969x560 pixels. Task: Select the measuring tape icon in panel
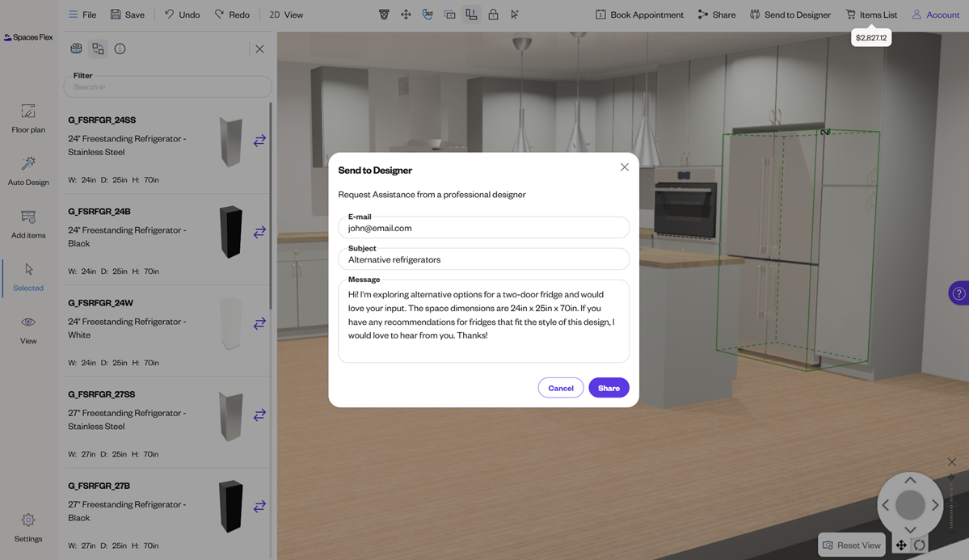pyautogui.click(x=76, y=48)
